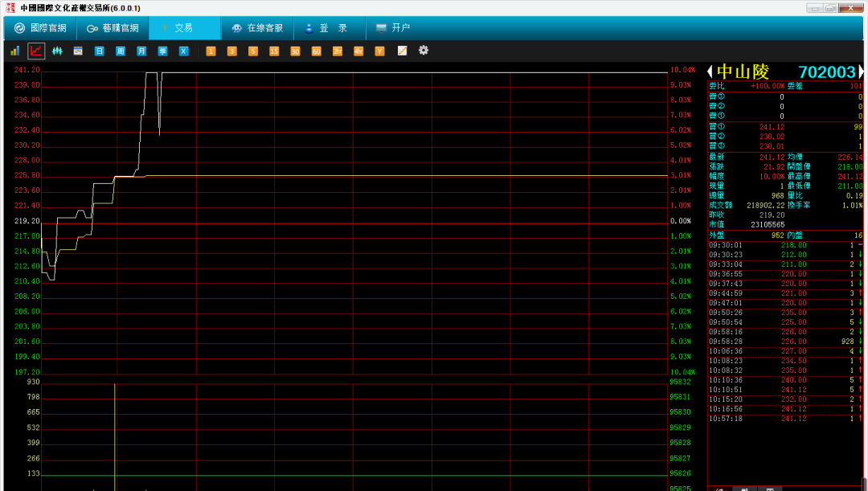Select 4hr orange interval icon
Viewport: 868px width, 491px height.
click(358, 51)
